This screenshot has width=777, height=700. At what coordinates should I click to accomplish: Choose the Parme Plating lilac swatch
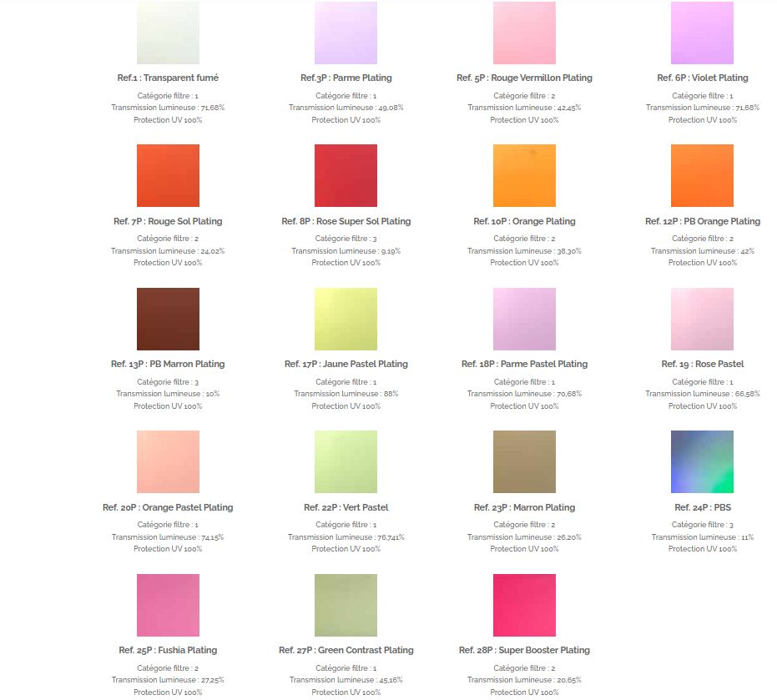(346, 33)
